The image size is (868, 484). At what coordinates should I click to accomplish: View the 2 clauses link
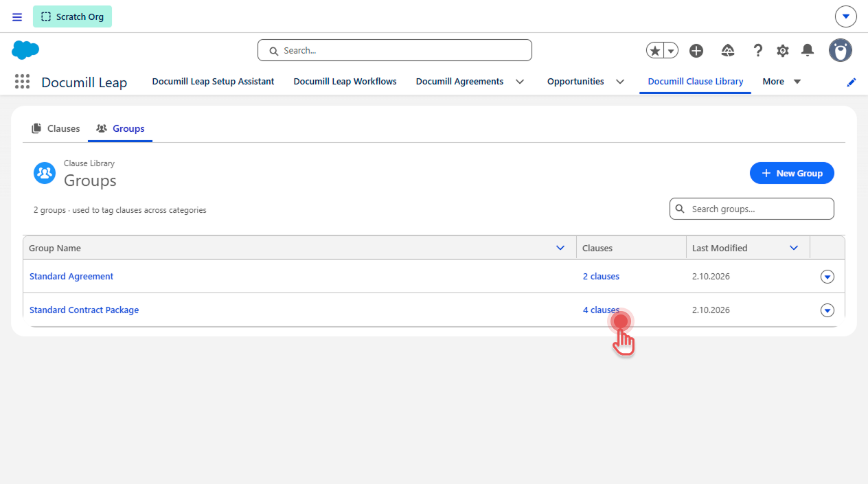point(601,277)
